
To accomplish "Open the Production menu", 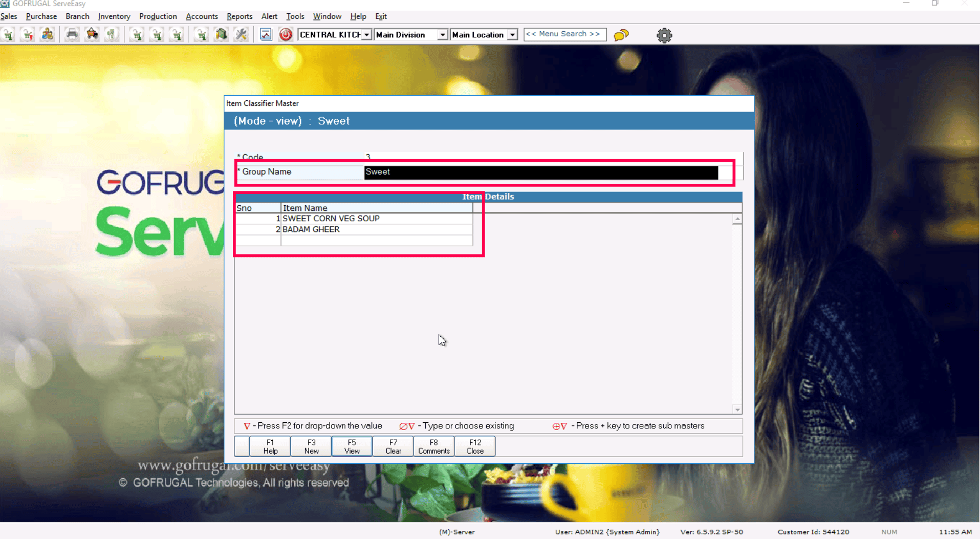I will coord(158,16).
